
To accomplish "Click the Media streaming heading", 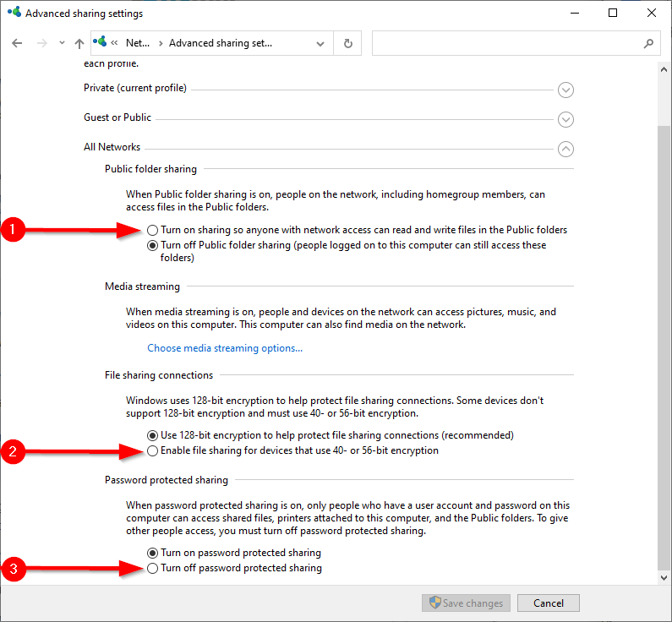I will point(142,286).
